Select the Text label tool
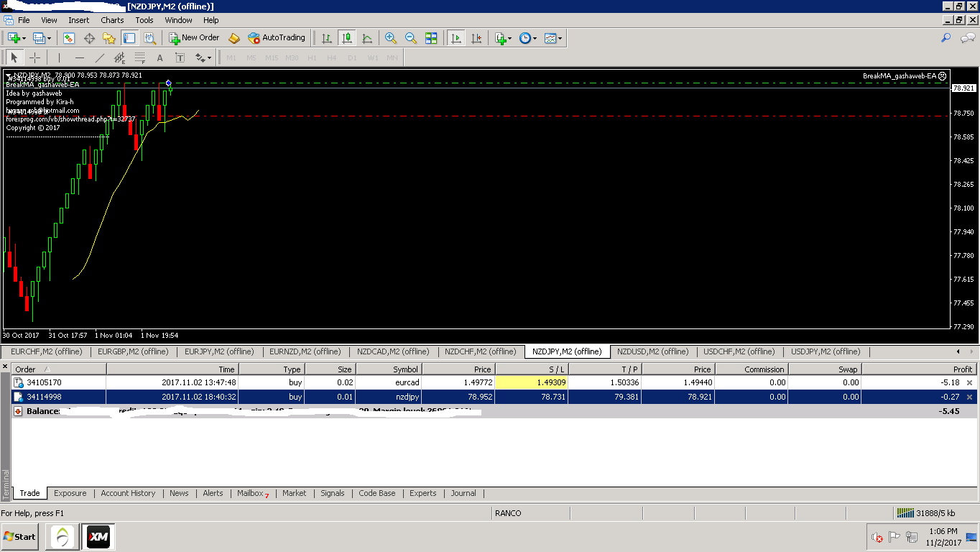This screenshot has width=980, height=552. (160, 58)
